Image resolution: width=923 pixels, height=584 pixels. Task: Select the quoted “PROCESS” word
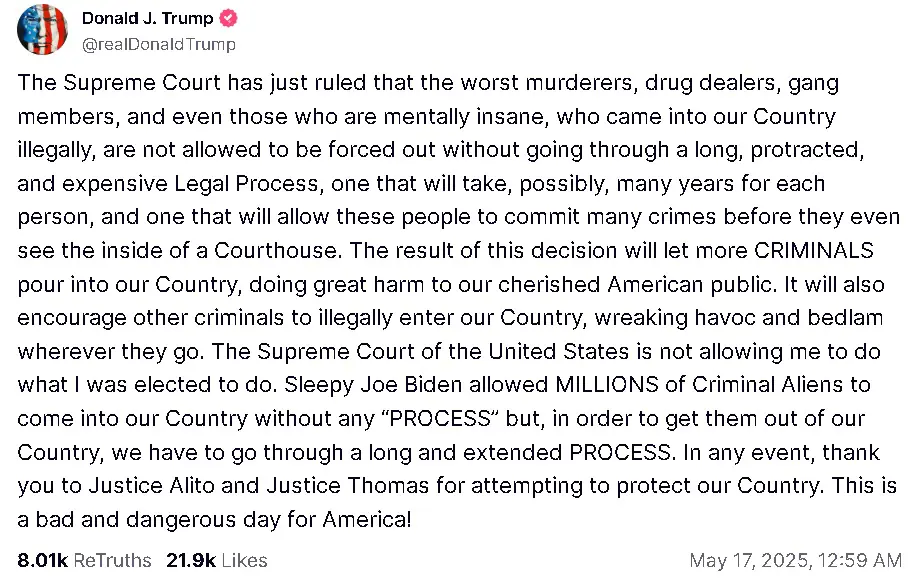(x=440, y=418)
